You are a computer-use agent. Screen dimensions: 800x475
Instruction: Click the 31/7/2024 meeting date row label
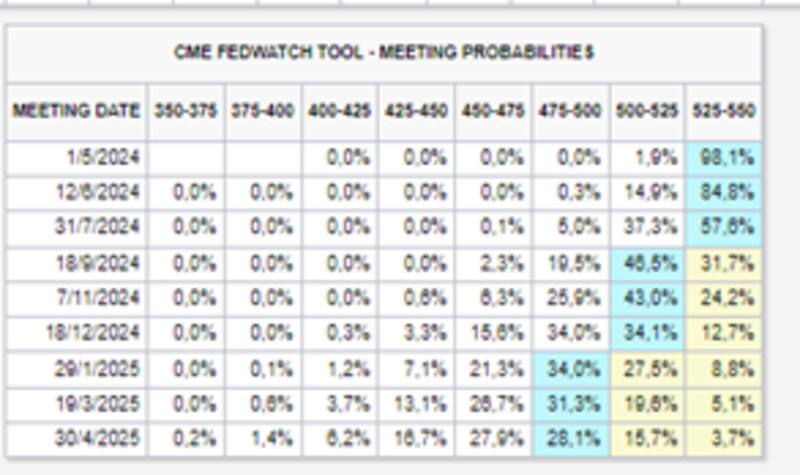(x=98, y=227)
